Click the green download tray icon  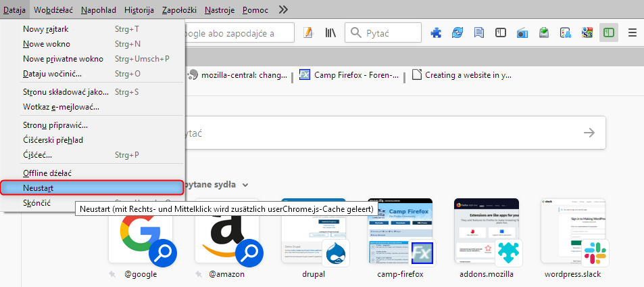coord(544,32)
